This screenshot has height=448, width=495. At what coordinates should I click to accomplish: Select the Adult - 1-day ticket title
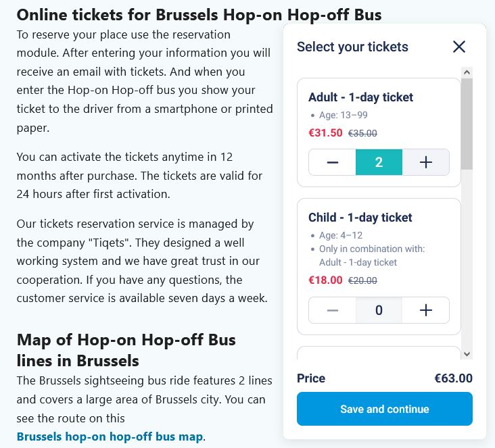360,97
